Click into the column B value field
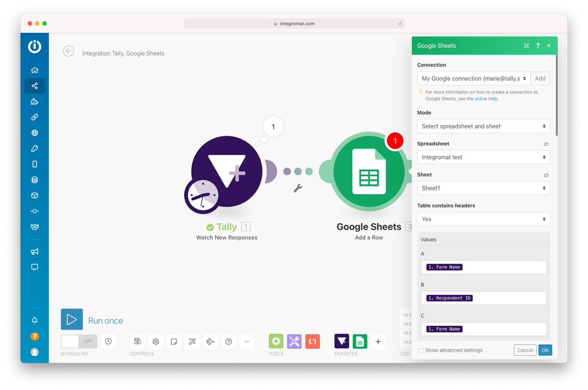Image resolution: width=588 pixels, height=390 pixels. [x=484, y=298]
